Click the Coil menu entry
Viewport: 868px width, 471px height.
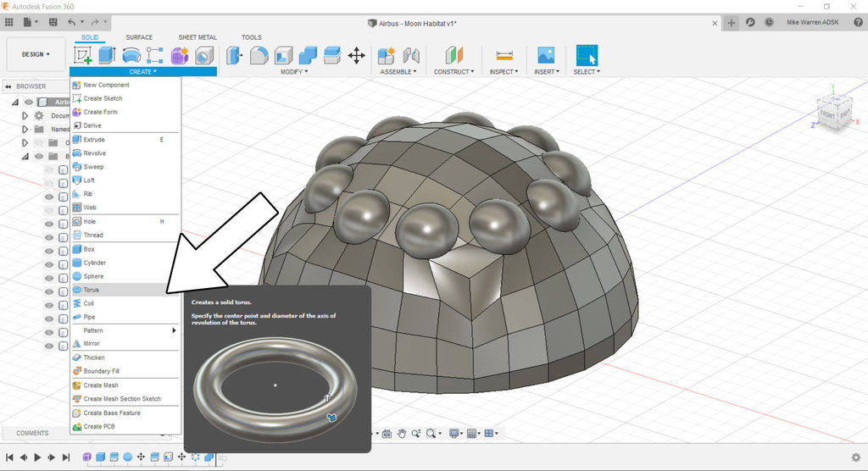(x=89, y=303)
